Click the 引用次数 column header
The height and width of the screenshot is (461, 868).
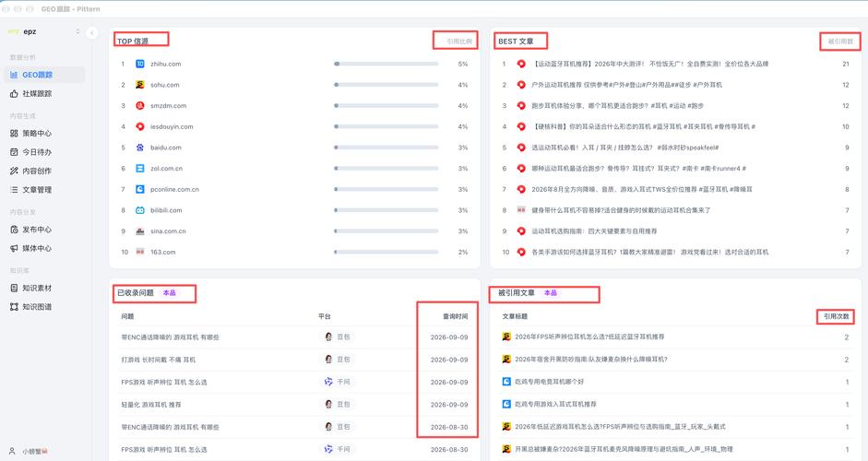click(836, 316)
